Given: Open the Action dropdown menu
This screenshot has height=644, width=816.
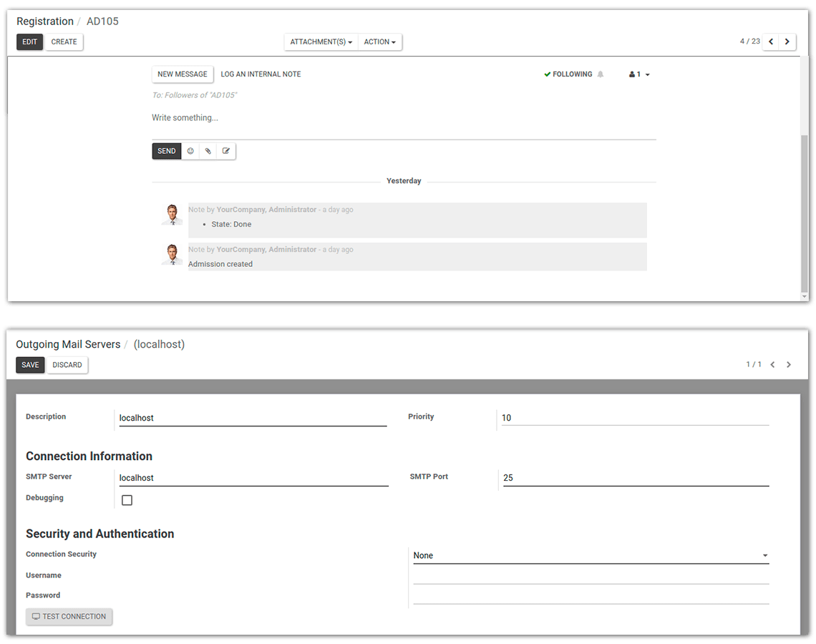Looking at the screenshot, I should (379, 42).
